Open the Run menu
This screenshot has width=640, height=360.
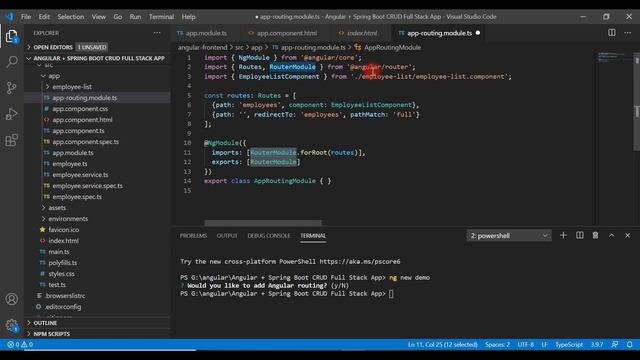click(x=135, y=17)
